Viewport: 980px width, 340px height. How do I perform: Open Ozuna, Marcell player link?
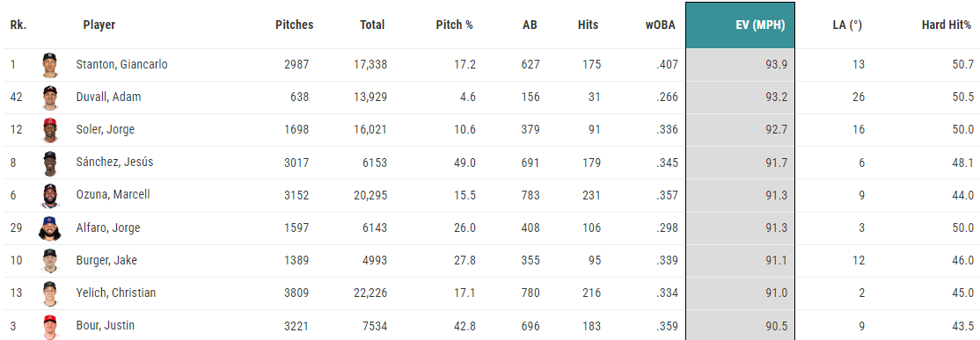(x=113, y=195)
